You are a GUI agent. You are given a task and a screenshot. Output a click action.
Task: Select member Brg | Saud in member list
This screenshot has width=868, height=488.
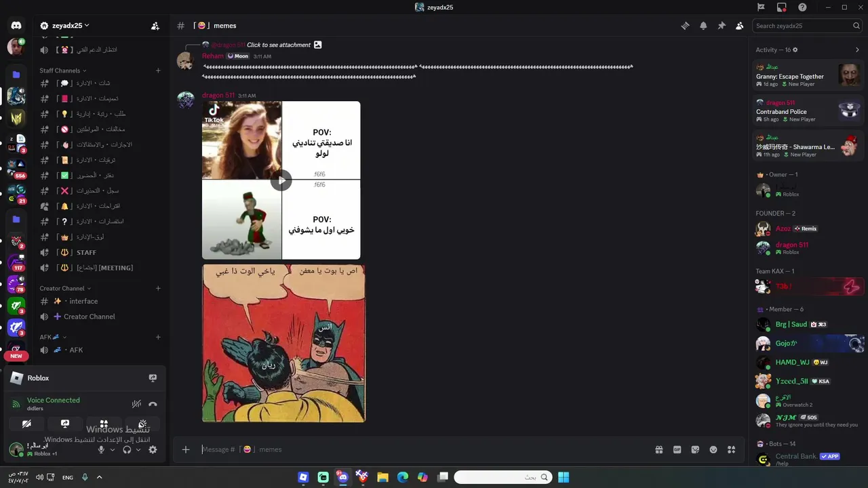pyautogui.click(x=808, y=324)
